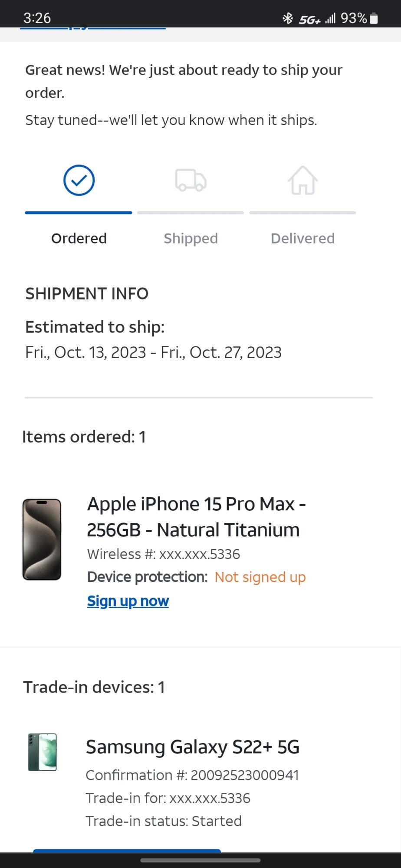Tap the Shipped truck icon
This screenshot has height=868, width=401.
click(x=191, y=180)
